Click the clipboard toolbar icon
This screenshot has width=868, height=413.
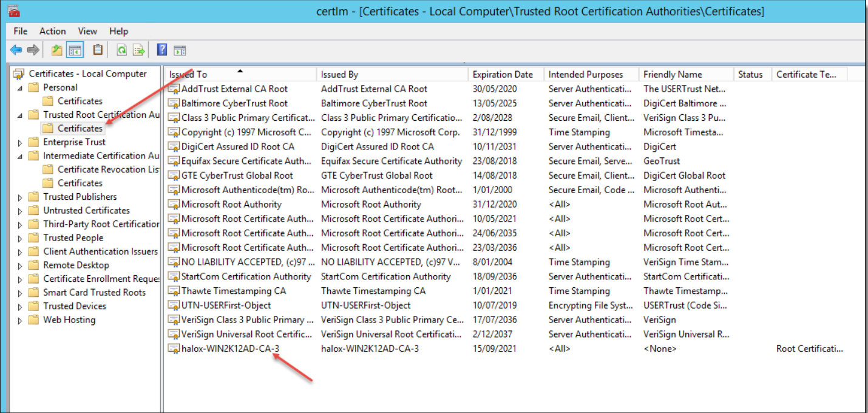pyautogui.click(x=98, y=50)
